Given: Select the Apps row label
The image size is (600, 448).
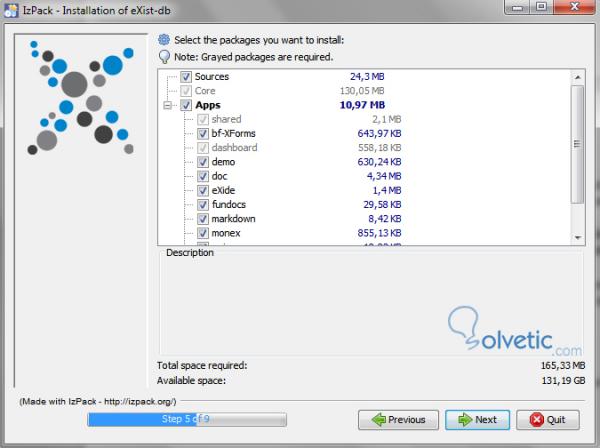Looking at the screenshot, I should point(208,105).
